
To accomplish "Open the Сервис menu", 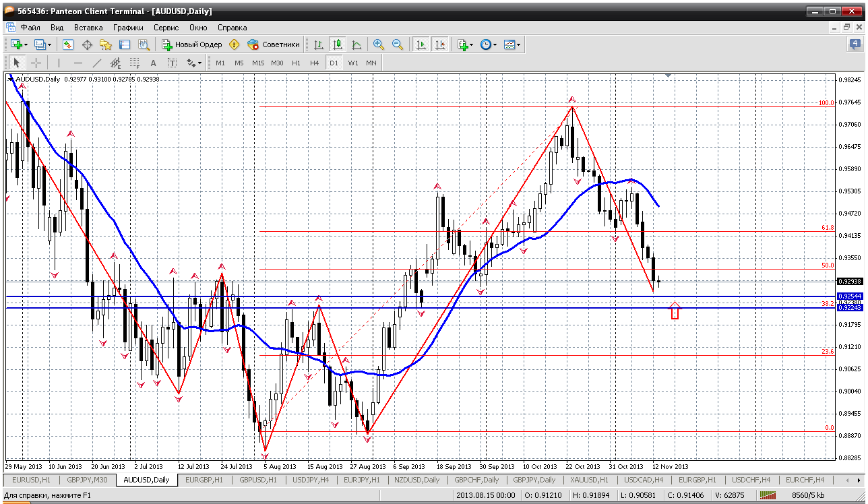I will [x=166, y=28].
